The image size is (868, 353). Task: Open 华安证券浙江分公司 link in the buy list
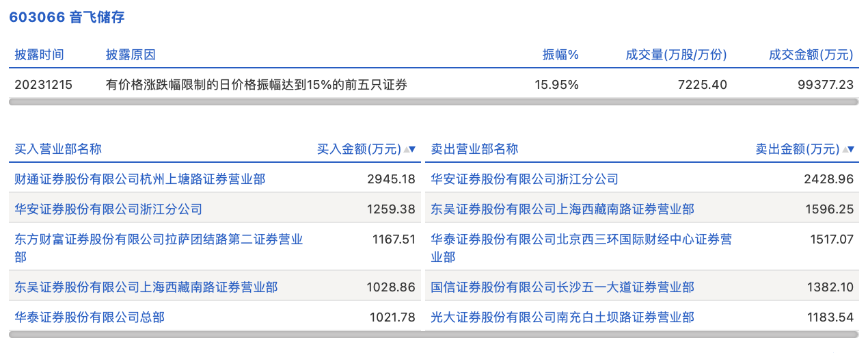coord(109,209)
